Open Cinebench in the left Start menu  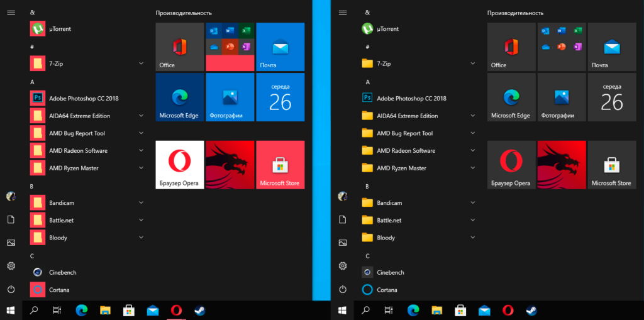(87, 272)
